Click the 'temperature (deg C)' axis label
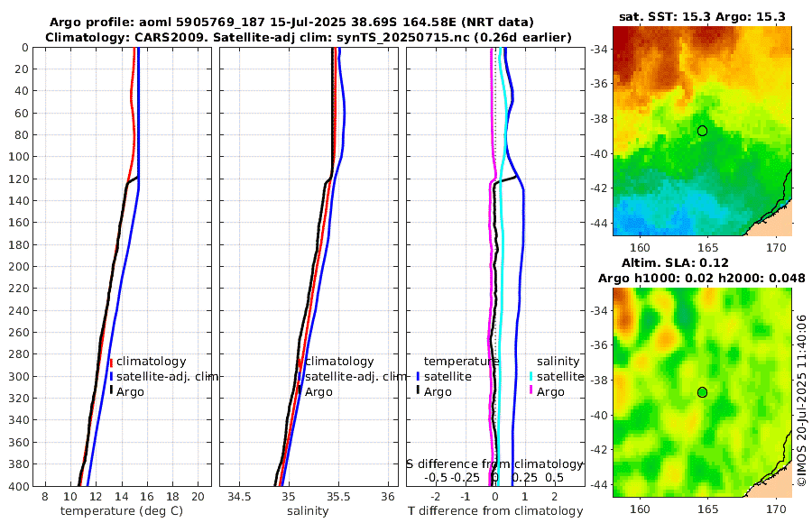Viewport: 812px width, 523px height. (122, 511)
